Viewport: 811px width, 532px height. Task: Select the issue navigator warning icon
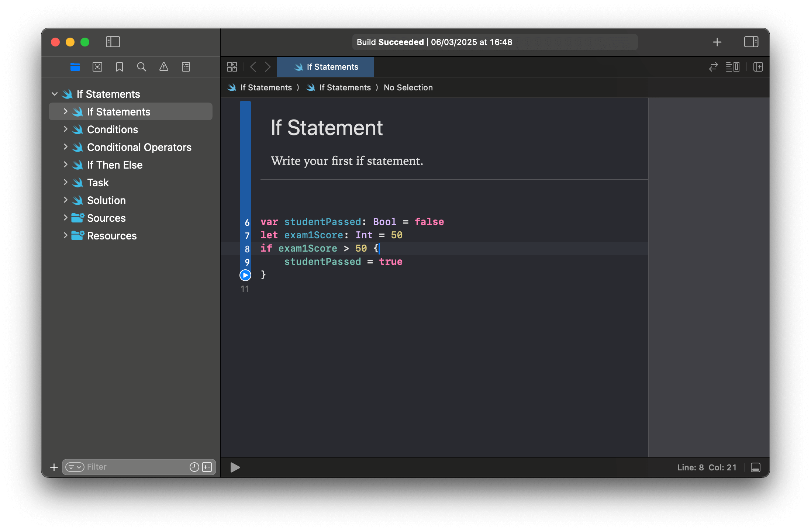click(x=164, y=67)
